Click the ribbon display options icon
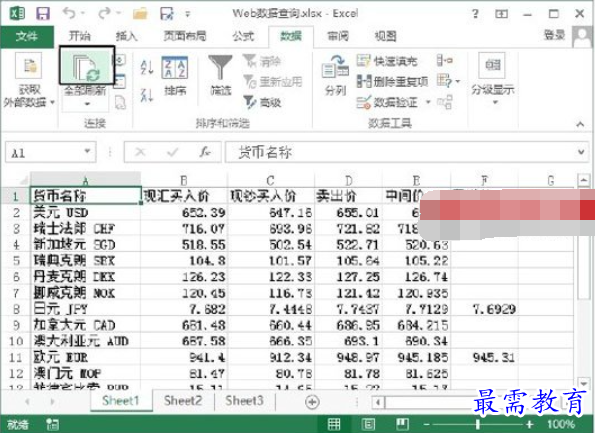The width and height of the screenshot is (595, 433). click(501, 14)
